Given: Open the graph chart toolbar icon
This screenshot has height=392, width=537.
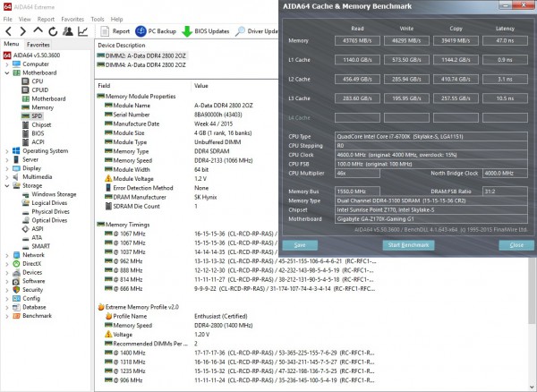Looking at the screenshot, I should [x=82, y=31].
